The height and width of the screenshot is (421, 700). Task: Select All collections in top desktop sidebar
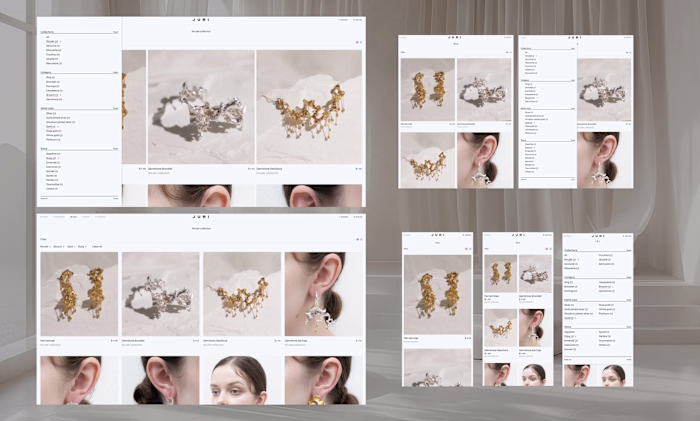point(47,37)
